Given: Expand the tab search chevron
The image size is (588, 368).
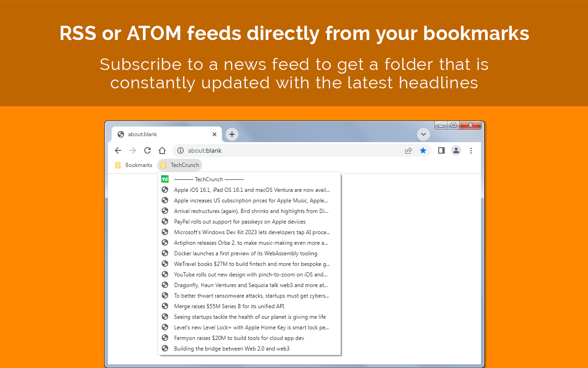Looking at the screenshot, I should (424, 134).
